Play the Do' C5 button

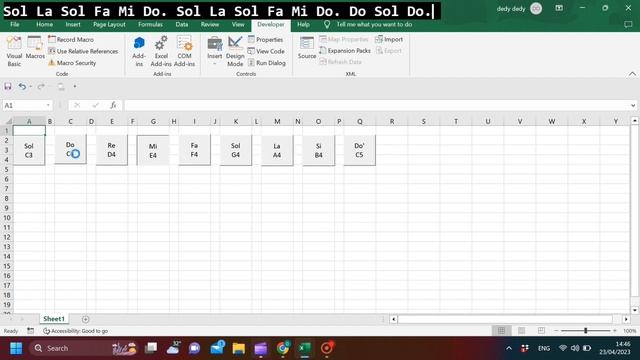point(359,150)
